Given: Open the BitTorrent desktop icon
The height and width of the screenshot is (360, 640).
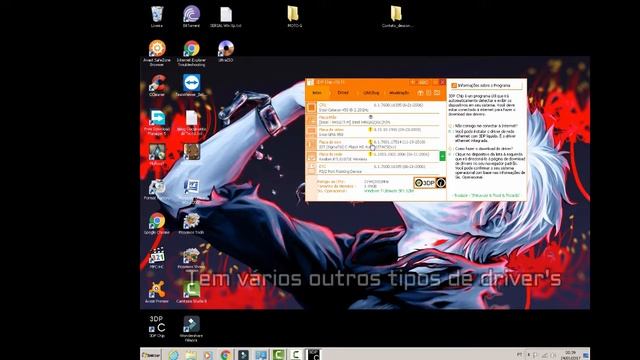Looking at the screenshot, I should pos(191,17).
